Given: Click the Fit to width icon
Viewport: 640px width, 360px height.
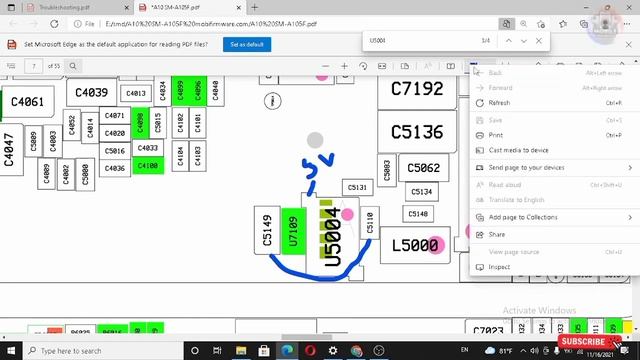Looking at the screenshot, I should [x=382, y=66].
